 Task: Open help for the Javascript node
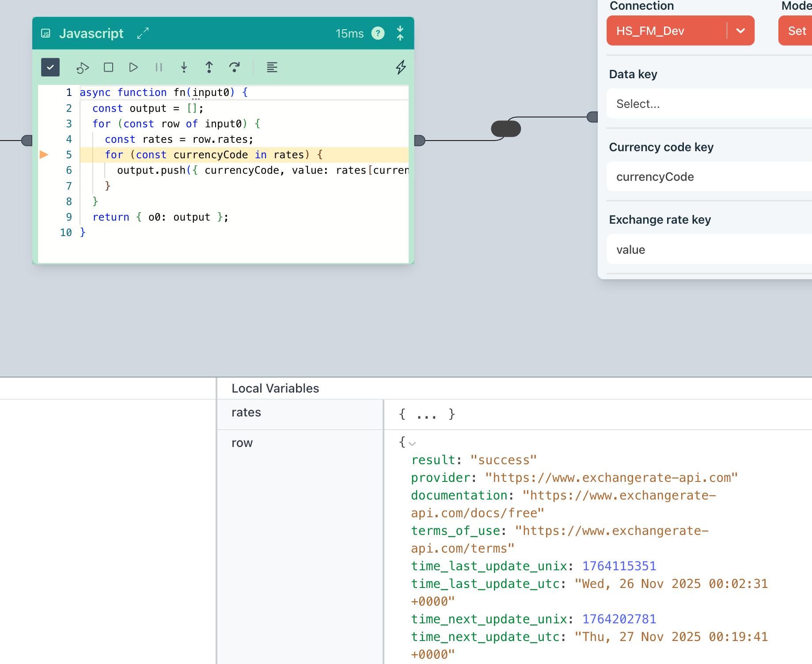pos(378,33)
